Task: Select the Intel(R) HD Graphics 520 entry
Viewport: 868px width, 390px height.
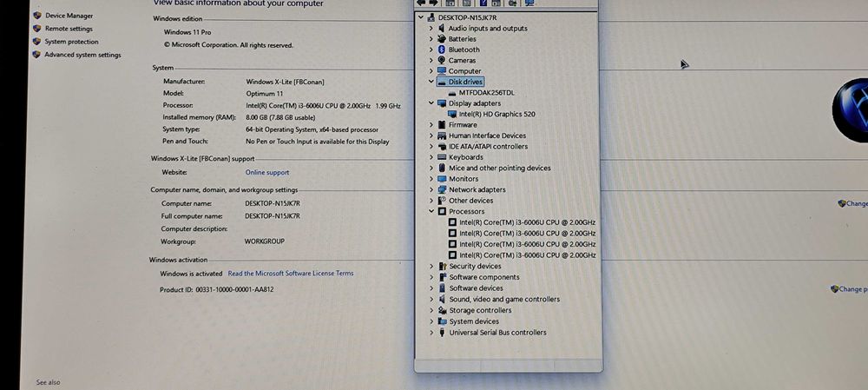Action: tap(497, 114)
